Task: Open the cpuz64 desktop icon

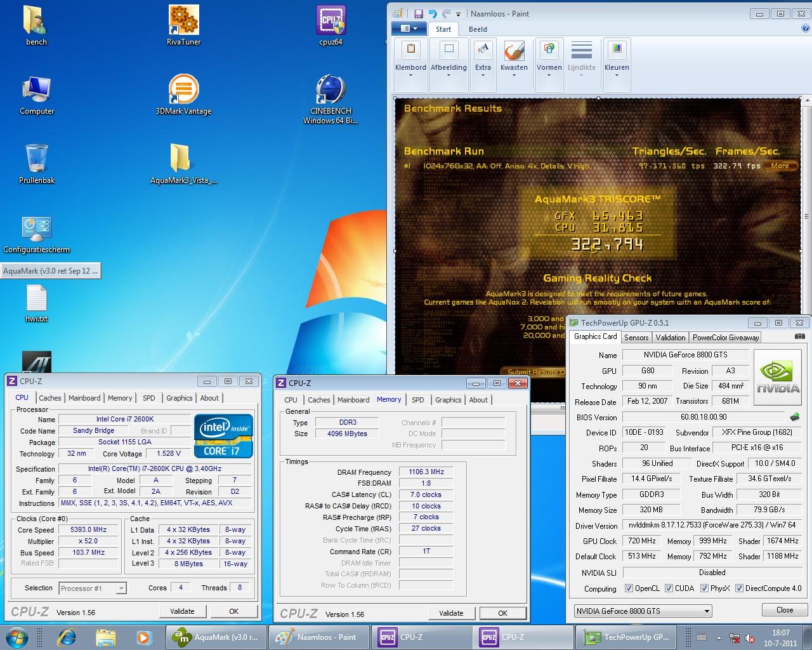Action: coord(331,25)
